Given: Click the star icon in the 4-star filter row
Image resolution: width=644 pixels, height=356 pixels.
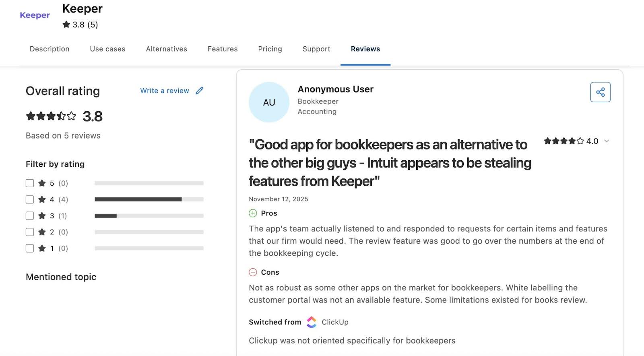Looking at the screenshot, I should click(42, 199).
